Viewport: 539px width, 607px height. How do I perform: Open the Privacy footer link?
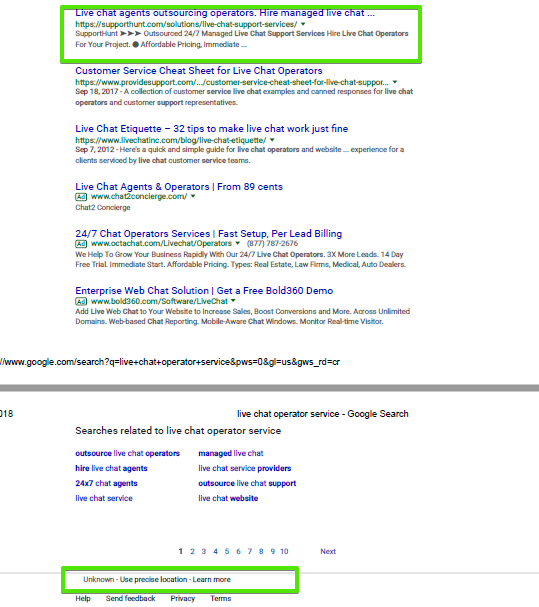pyautogui.click(x=183, y=598)
